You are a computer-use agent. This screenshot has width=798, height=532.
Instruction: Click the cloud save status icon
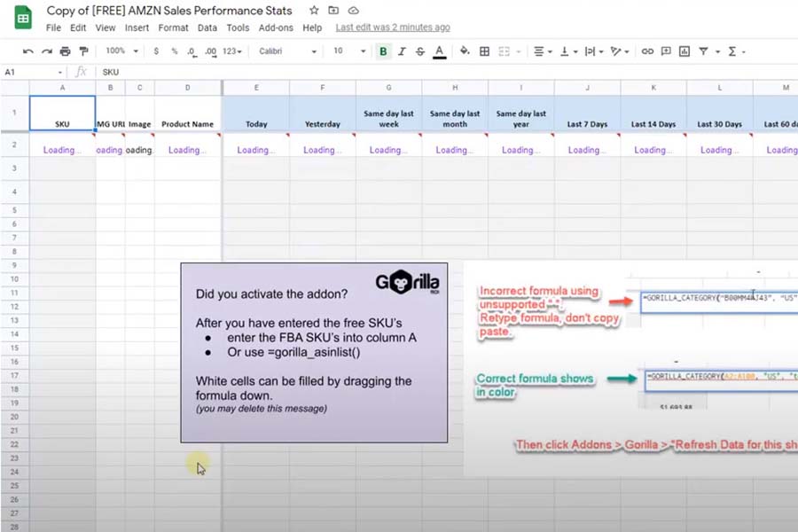(x=353, y=10)
